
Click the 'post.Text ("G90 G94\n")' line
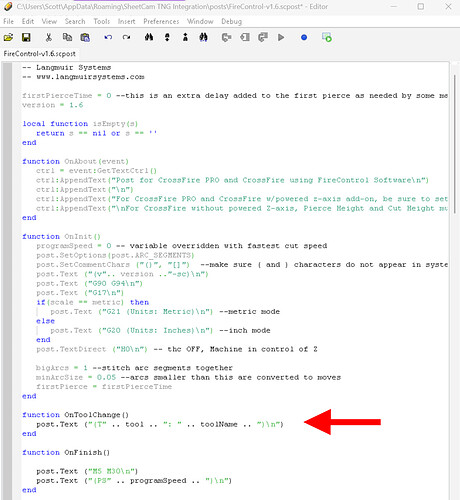click(x=89, y=283)
